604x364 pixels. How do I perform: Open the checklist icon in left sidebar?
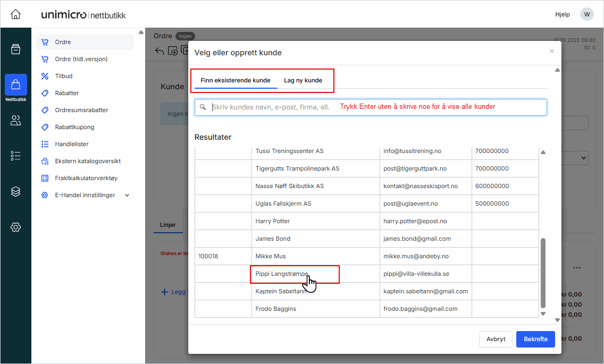tap(15, 156)
